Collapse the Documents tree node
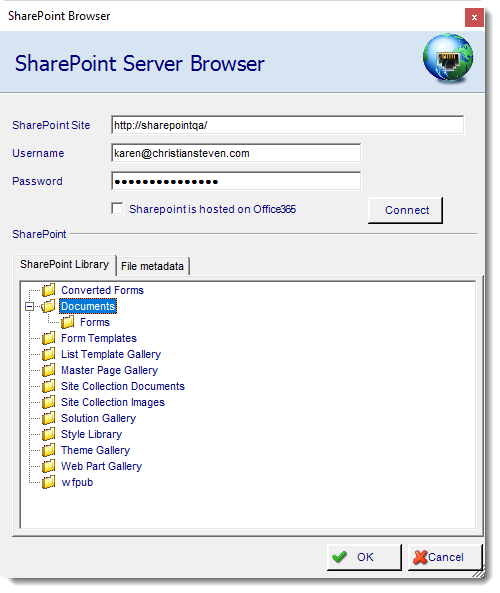This screenshot has height=593, width=500. coord(30,306)
